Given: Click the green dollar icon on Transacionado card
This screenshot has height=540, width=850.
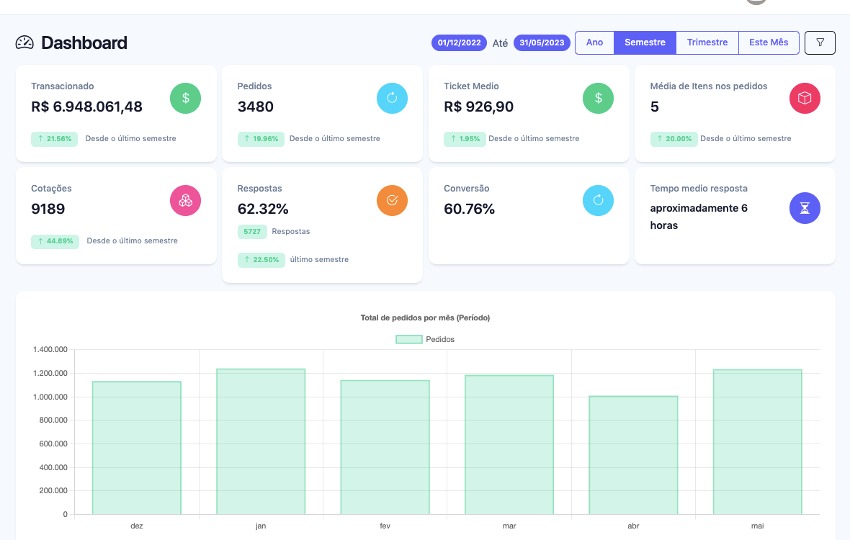Looking at the screenshot, I should pos(185,98).
